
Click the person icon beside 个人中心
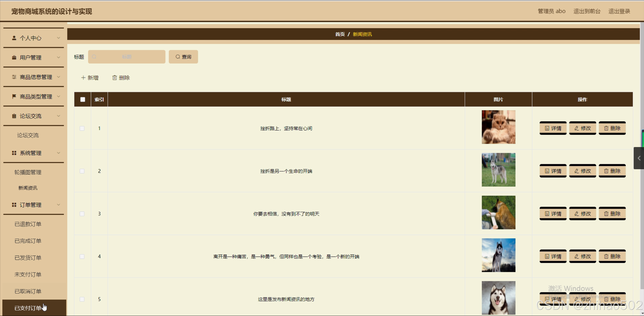pos(14,38)
